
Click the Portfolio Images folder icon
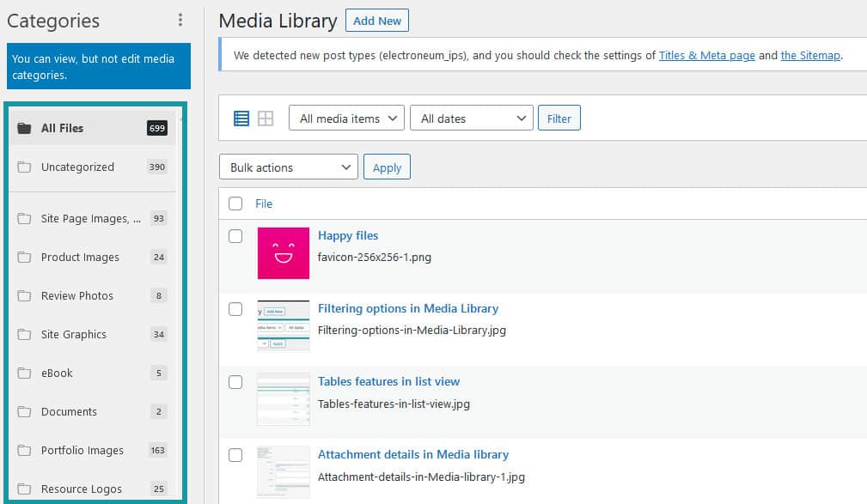pos(24,451)
